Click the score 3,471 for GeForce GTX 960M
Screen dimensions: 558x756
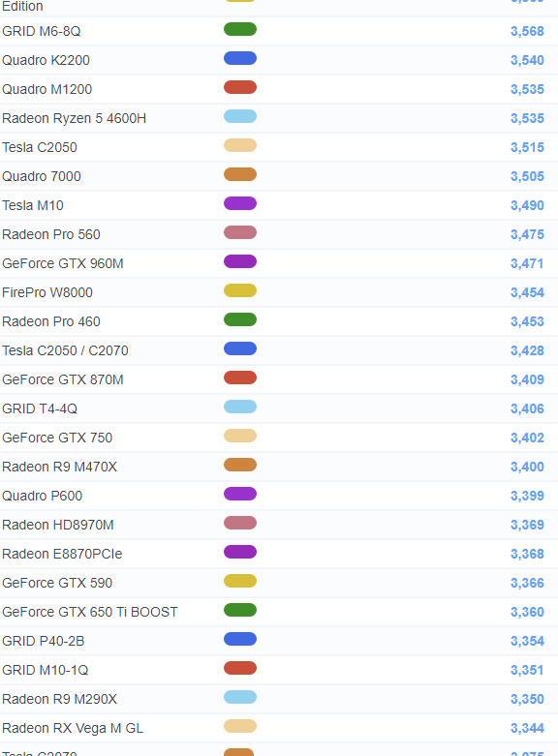527,263
